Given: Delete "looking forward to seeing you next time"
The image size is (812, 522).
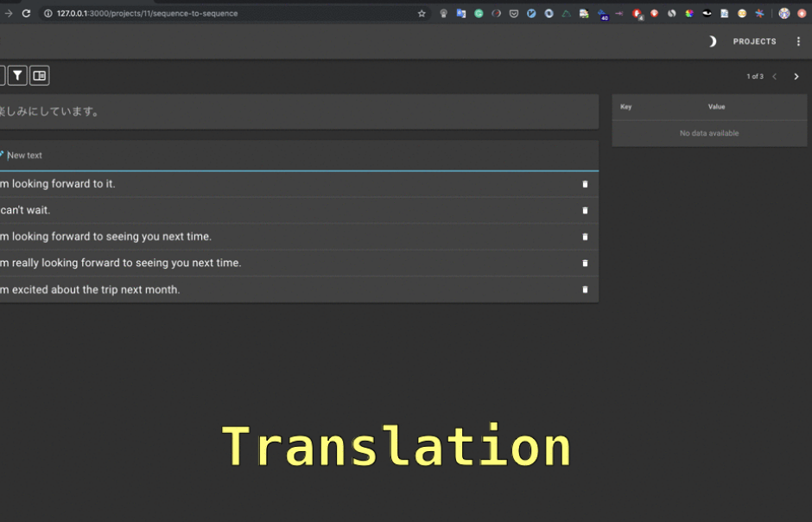Looking at the screenshot, I should point(585,237).
